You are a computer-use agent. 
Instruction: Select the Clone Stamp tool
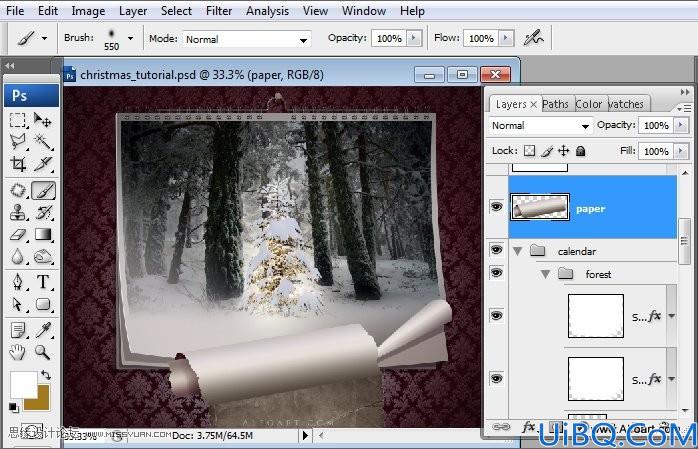pyautogui.click(x=18, y=212)
